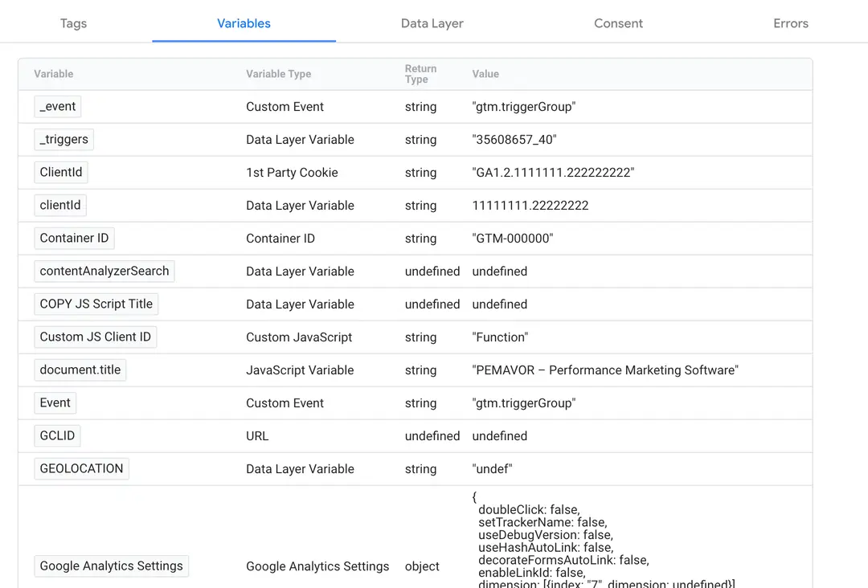Click the COPY JS Script Title chip
Image resolution: width=868 pixels, height=588 pixels.
tap(96, 304)
